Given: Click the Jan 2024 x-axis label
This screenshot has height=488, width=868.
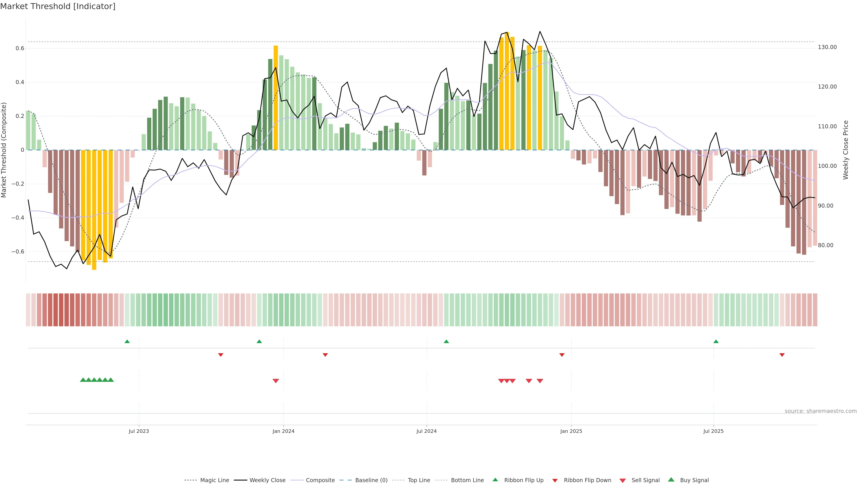Looking at the screenshot, I should click(283, 431).
